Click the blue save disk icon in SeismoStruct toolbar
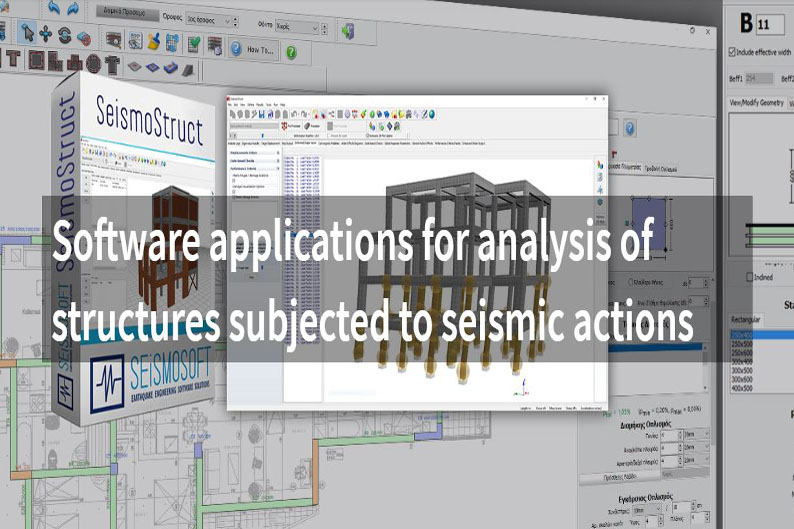 (262, 114)
